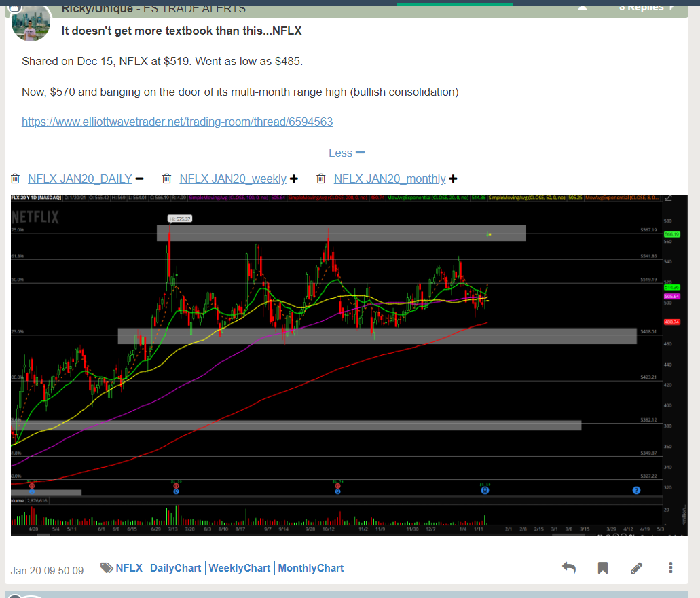Click the reply arrow icon on the post
The image size is (700, 598).
coord(569,567)
